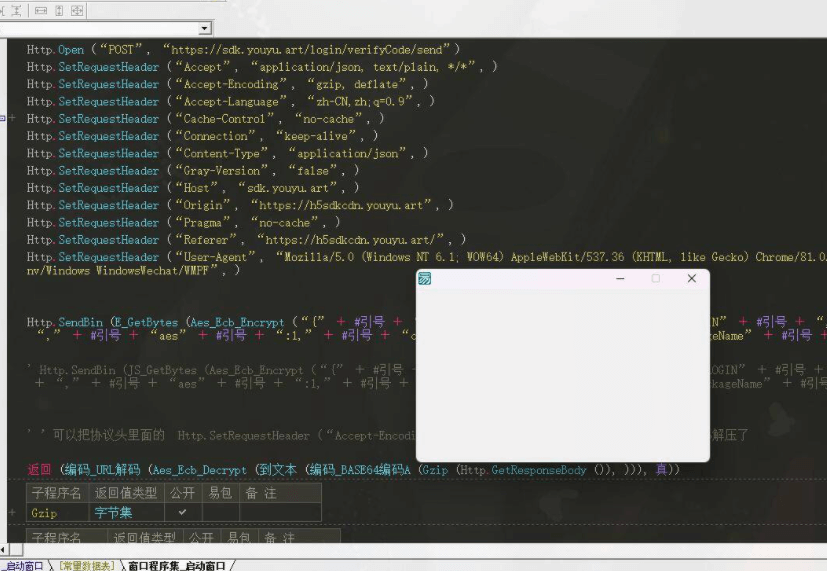The height and width of the screenshot is (571, 827).
Task: Click the make same width toolbar icon
Action: tap(41, 11)
